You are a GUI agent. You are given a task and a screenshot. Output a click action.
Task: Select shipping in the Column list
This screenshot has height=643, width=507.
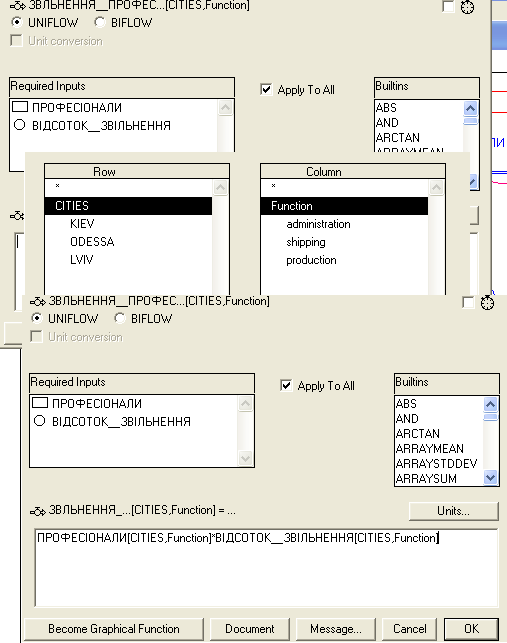pos(306,242)
